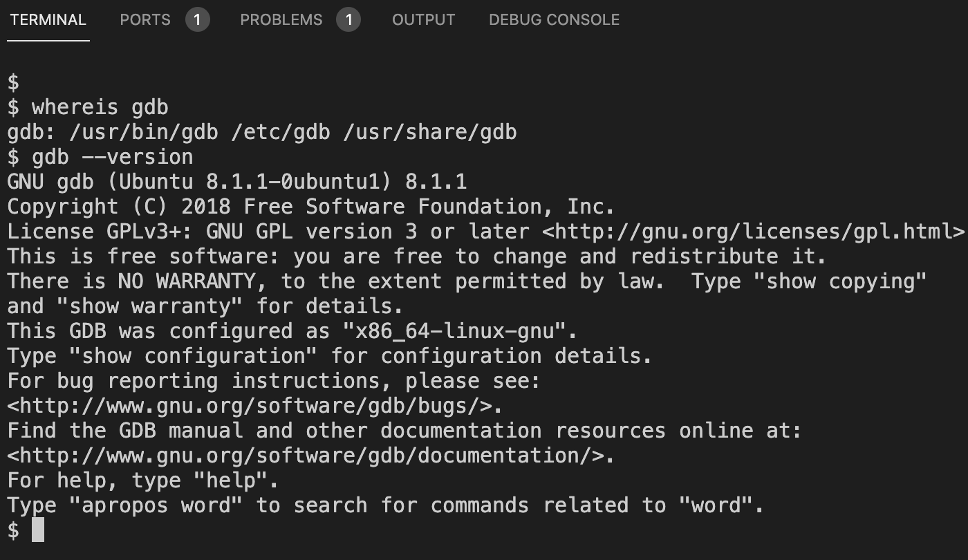Screen dimensions: 968x560
Task: Open the PROBLEMS tab
Action: [281, 19]
